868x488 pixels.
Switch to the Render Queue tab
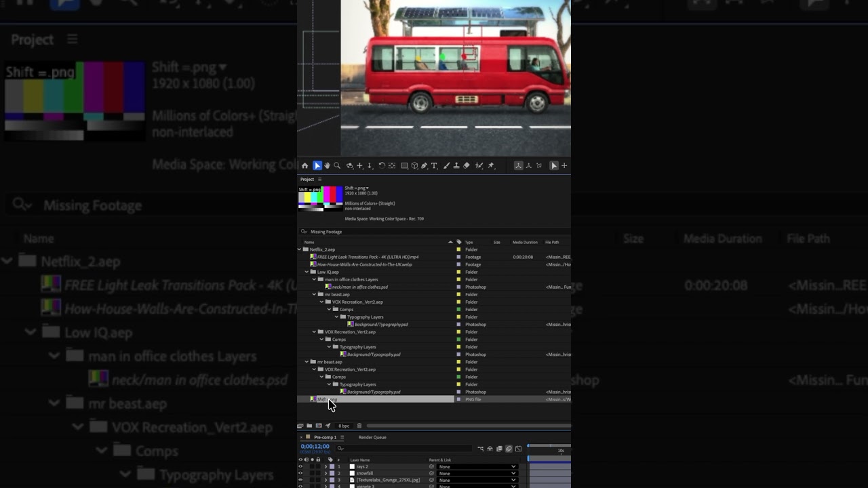tap(372, 437)
